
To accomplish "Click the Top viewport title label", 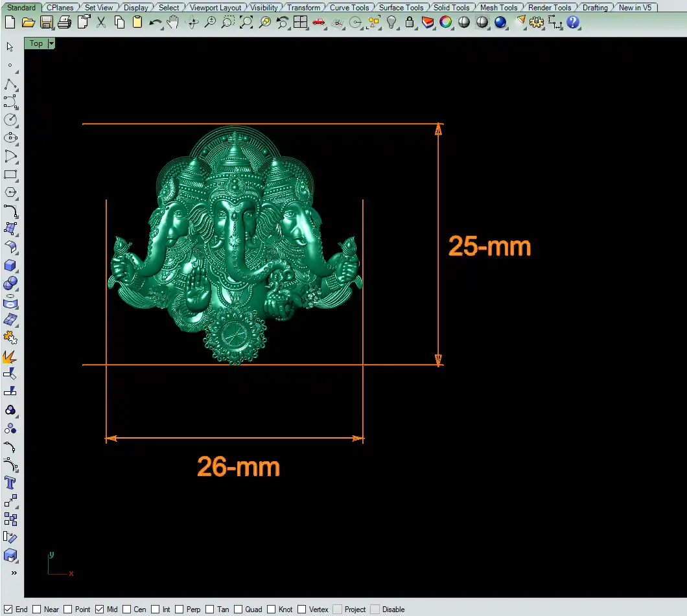I will point(36,43).
